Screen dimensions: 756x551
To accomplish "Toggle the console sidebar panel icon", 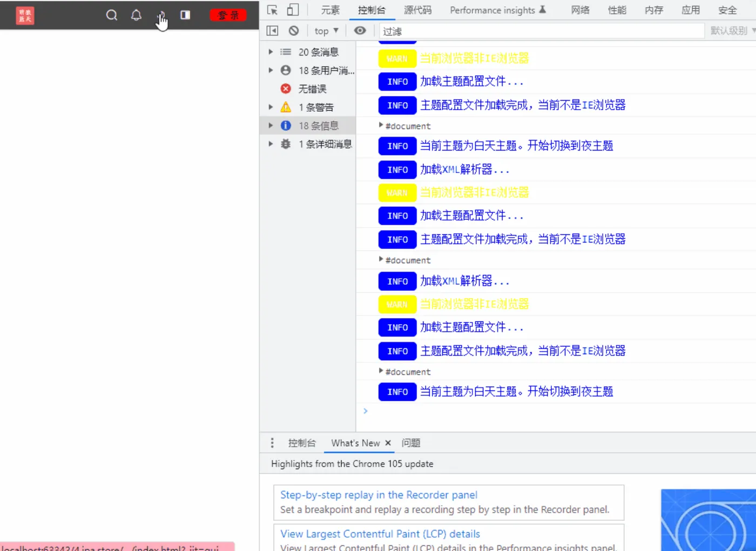I will (x=272, y=31).
